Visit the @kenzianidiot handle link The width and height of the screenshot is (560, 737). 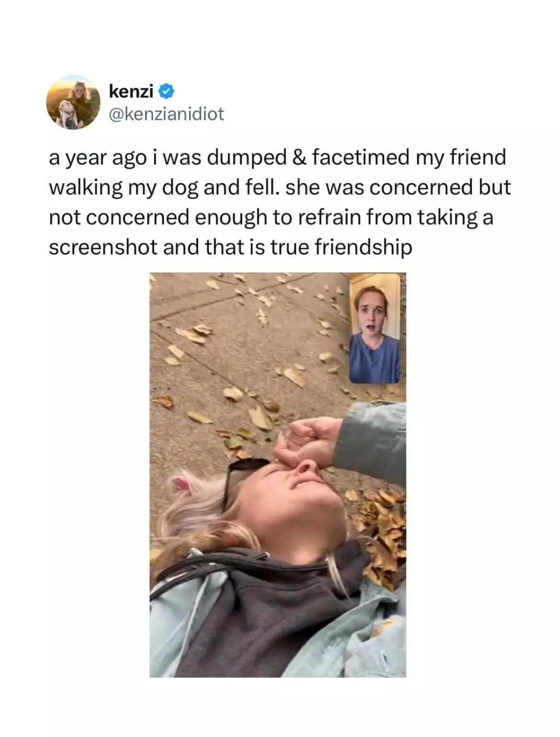click(x=167, y=114)
